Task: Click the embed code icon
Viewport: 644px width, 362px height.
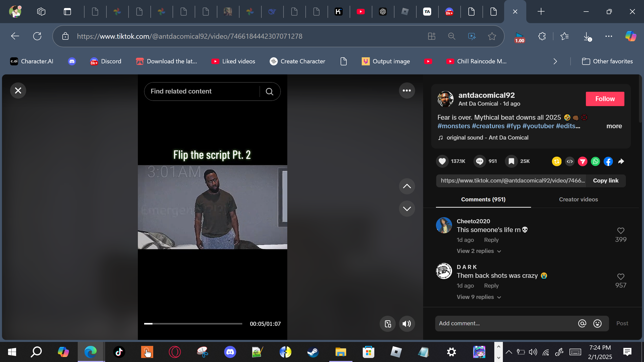Action: tap(570, 161)
